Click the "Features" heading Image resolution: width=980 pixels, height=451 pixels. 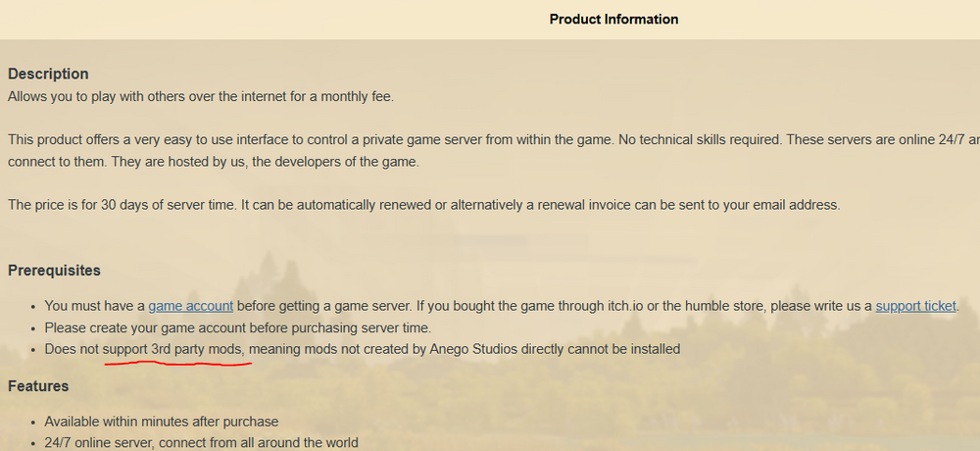point(38,386)
